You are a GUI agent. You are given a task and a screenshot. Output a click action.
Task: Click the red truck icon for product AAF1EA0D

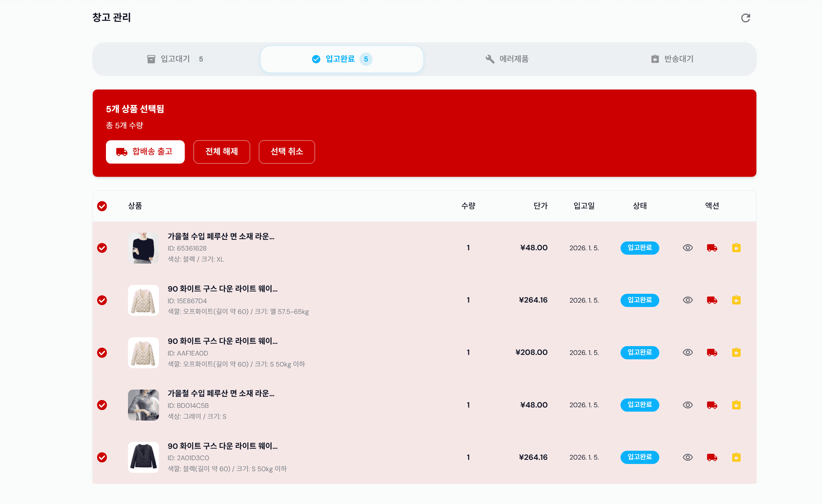coord(712,352)
